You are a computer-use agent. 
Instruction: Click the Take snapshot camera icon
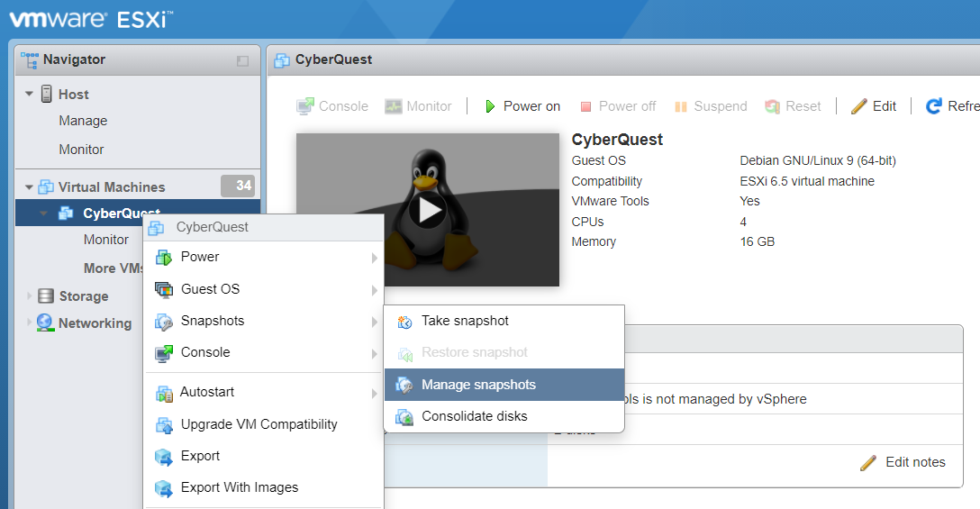(404, 322)
